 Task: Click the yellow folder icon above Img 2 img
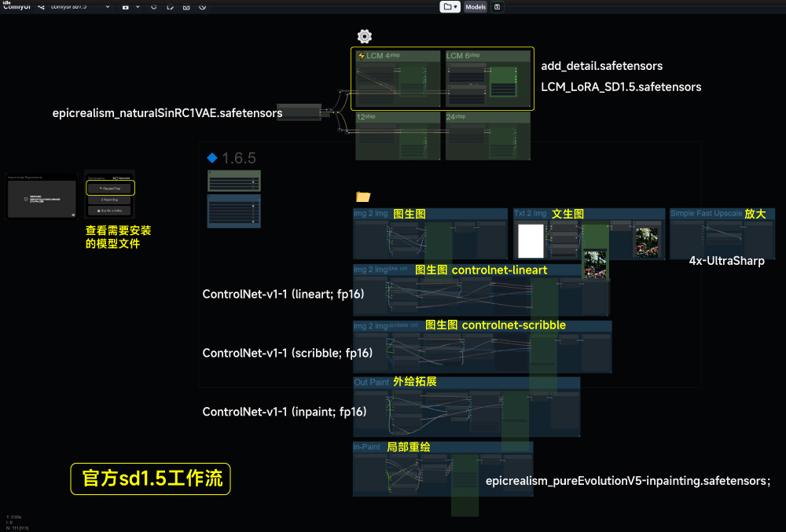[363, 197]
